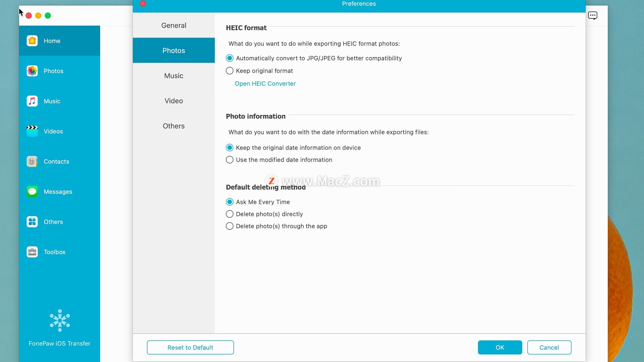Click Reset to Default button

(190, 348)
